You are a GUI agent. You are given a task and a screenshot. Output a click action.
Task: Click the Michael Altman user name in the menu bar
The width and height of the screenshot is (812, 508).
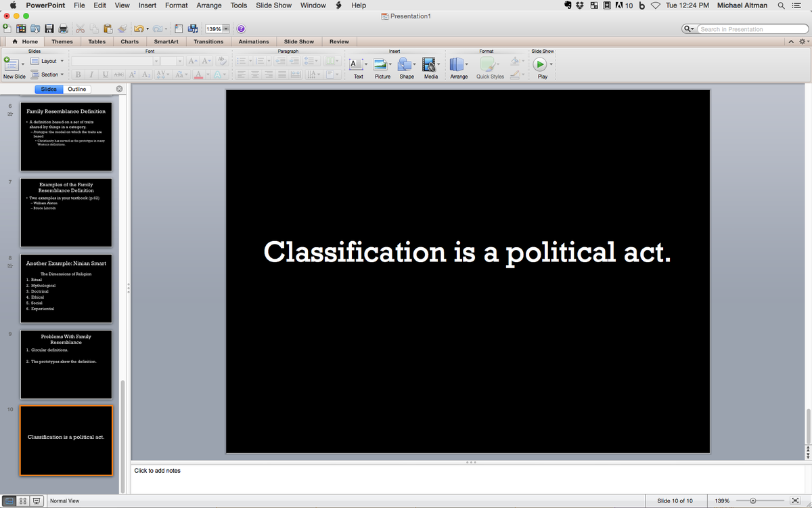click(x=742, y=5)
